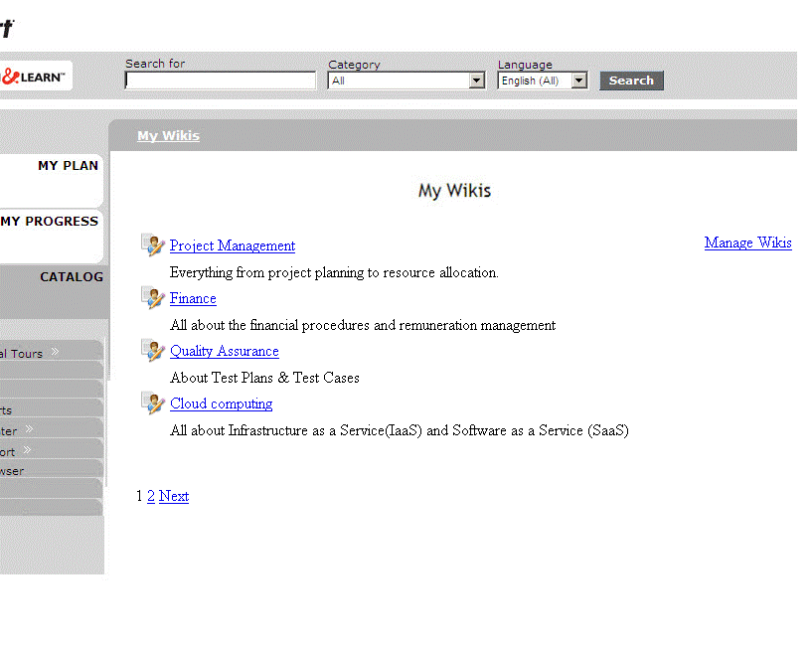Expand the Tours sidebar menu item
Image resolution: width=812 pixels, height=647 pixels.
(x=52, y=351)
